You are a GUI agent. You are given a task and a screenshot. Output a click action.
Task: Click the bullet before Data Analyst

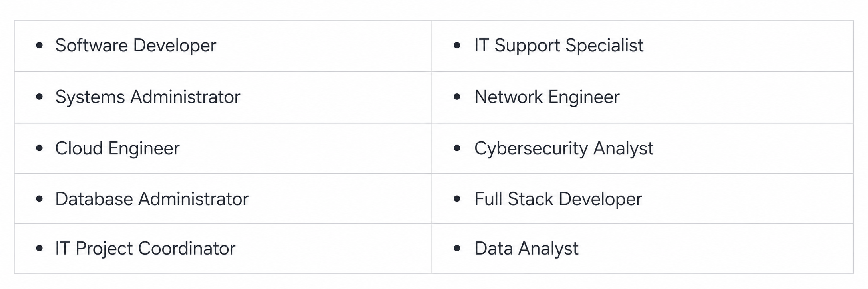(x=457, y=249)
